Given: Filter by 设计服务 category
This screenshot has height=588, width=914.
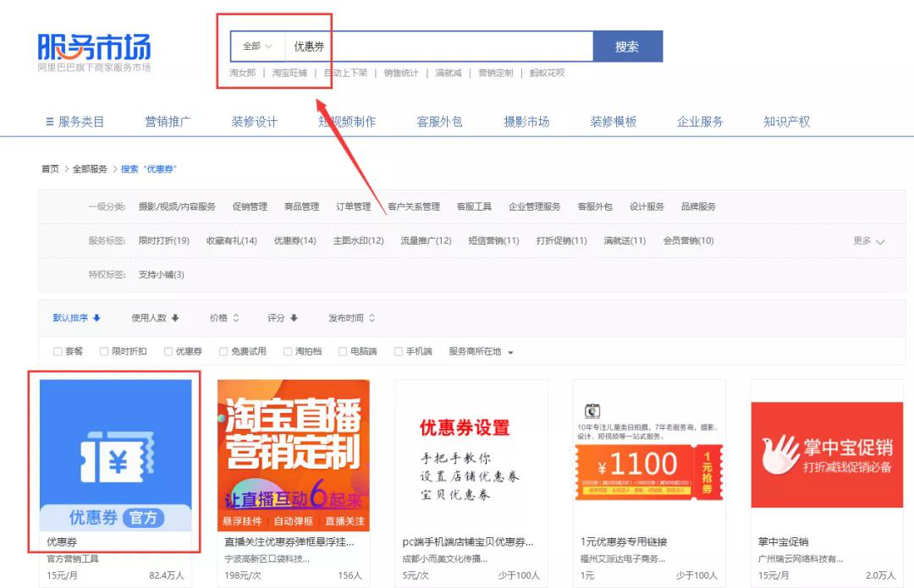Looking at the screenshot, I should click(x=647, y=206).
